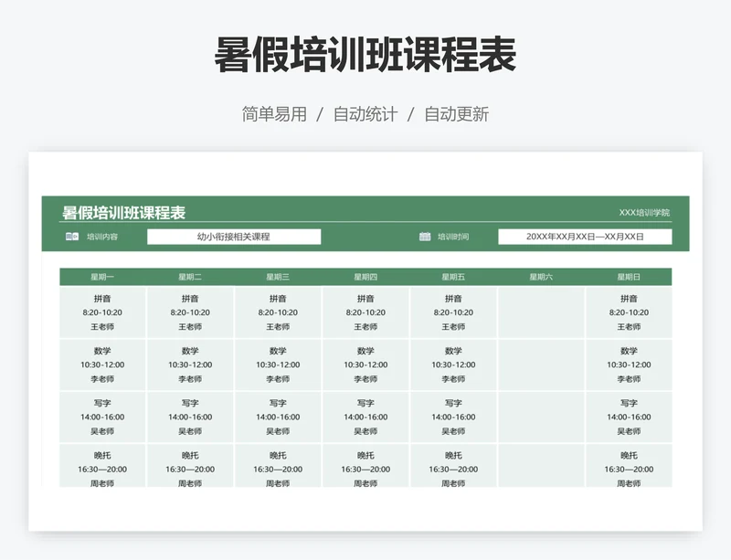The height and width of the screenshot is (560, 731).
Task: Click the 星期日 column header
Action: [629, 277]
